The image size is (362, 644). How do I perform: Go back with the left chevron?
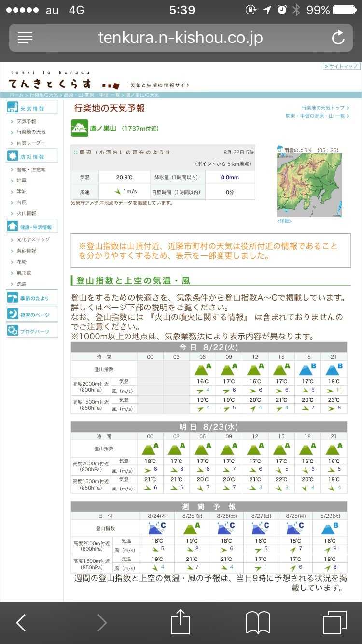21,622
